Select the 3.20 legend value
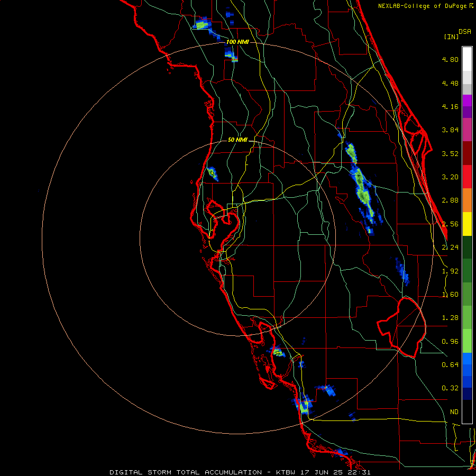Image resolution: width=476 pixels, height=476 pixels. (x=450, y=177)
